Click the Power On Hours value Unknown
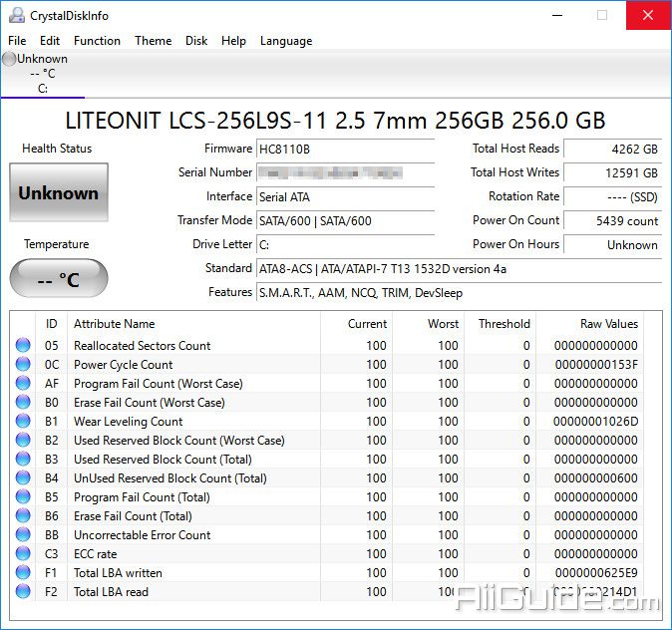This screenshot has width=672, height=630. [x=613, y=245]
